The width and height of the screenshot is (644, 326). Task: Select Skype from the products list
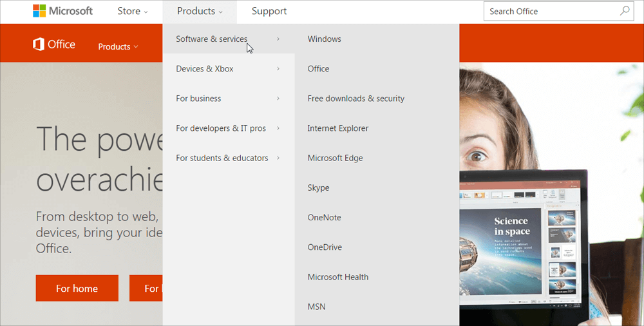click(x=318, y=187)
